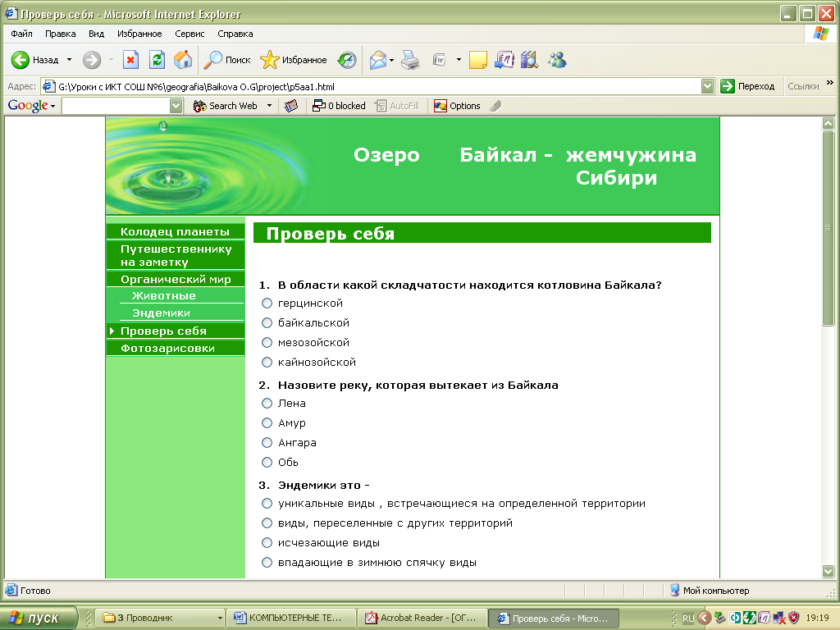Expand the address bar dropdown
Viewport: 840px width, 630px height.
pyautogui.click(x=707, y=86)
